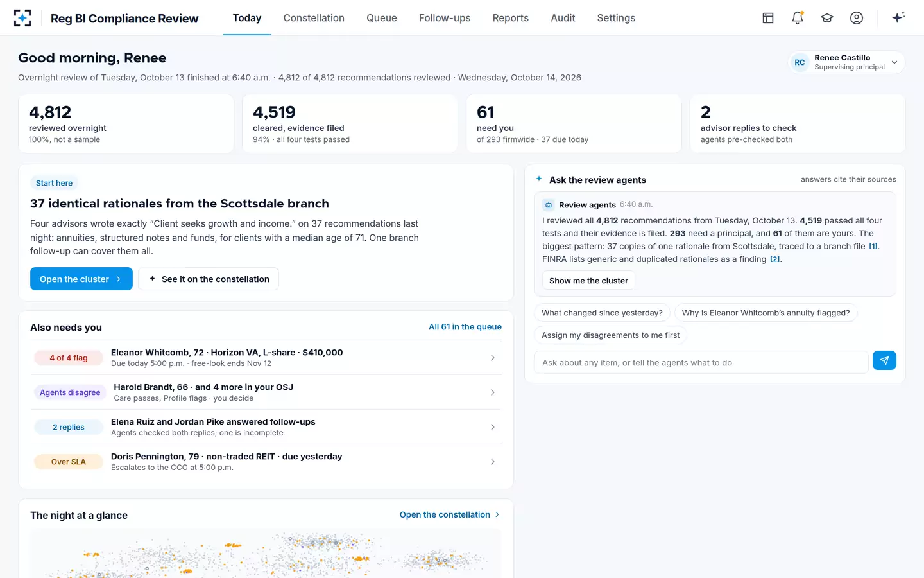Open the notifications bell
Image resolution: width=924 pixels, height=578 pixels.
(798, 18)
